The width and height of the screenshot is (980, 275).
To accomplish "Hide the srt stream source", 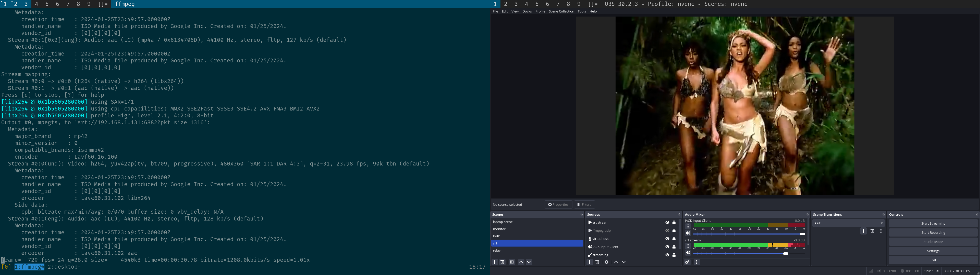I will coord(667,223).
